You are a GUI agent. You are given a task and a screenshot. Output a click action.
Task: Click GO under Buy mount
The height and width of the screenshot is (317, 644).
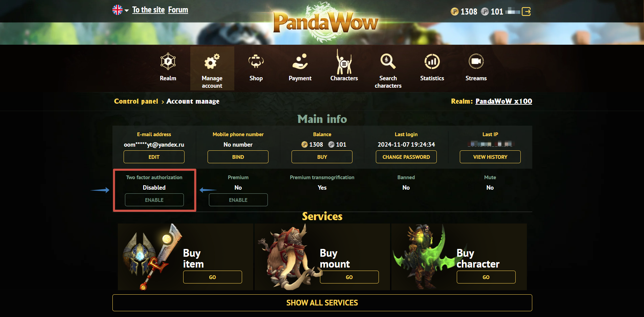point(349,277)
